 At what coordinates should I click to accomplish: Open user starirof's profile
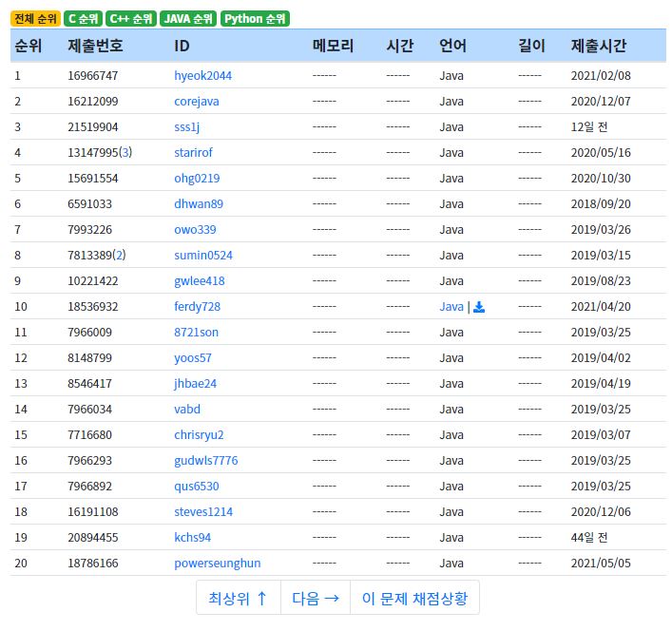(x=193, y=152)
